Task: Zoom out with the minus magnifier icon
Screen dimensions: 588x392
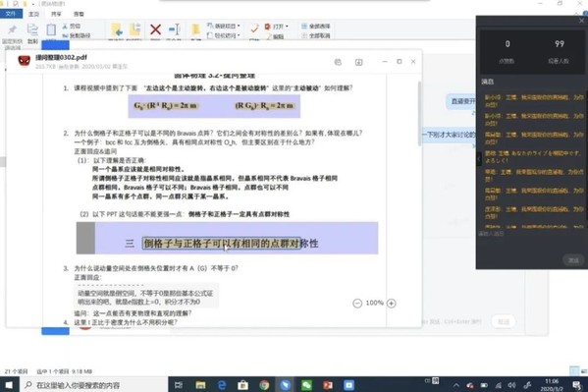Action: pos(357,304)
